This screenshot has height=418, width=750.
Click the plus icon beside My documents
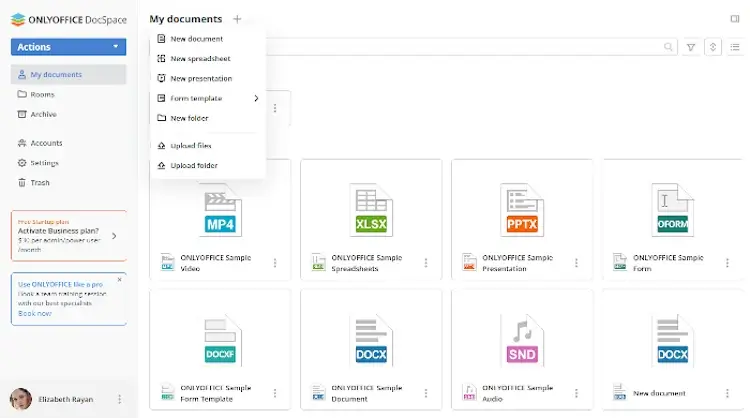point(237,19)
